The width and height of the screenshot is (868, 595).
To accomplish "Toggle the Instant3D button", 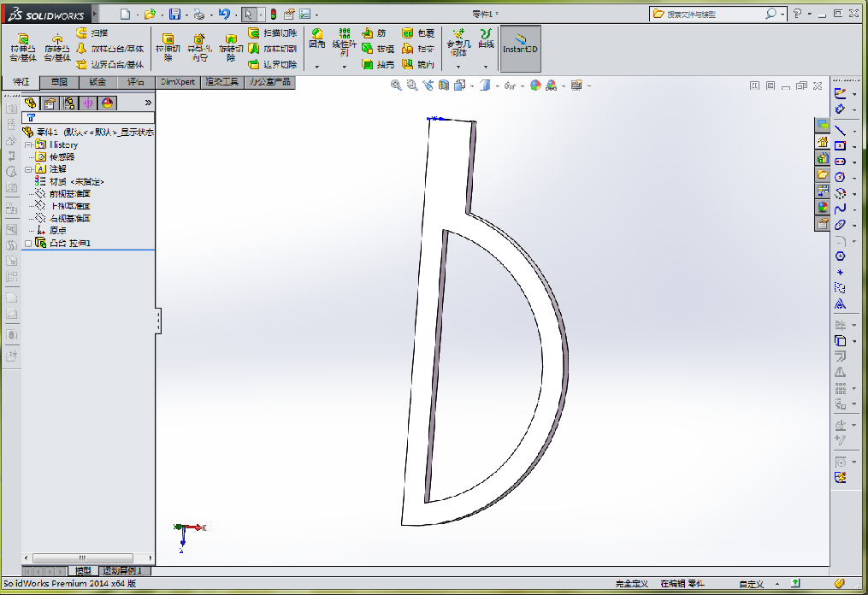I will coord(520,48).
